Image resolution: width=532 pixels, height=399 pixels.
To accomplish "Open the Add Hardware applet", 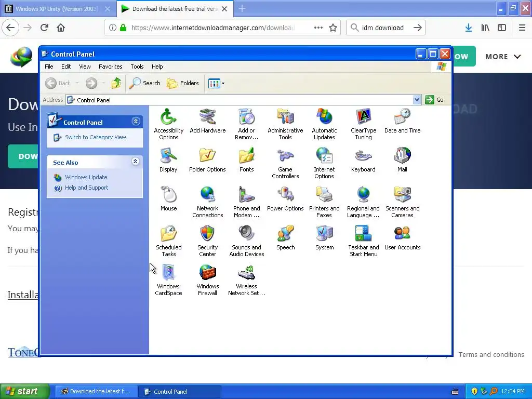I will [207, 121].
